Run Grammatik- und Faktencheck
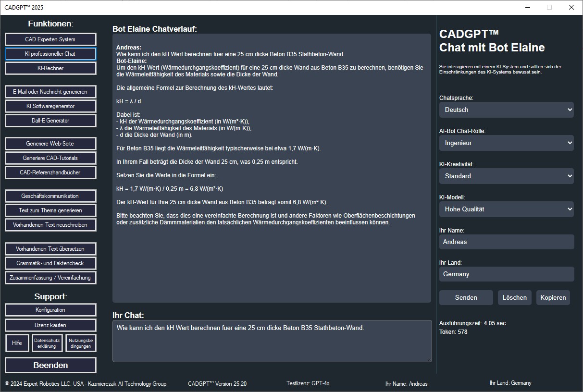Viewport: 583px width, 392px height. tap(50, 263)
